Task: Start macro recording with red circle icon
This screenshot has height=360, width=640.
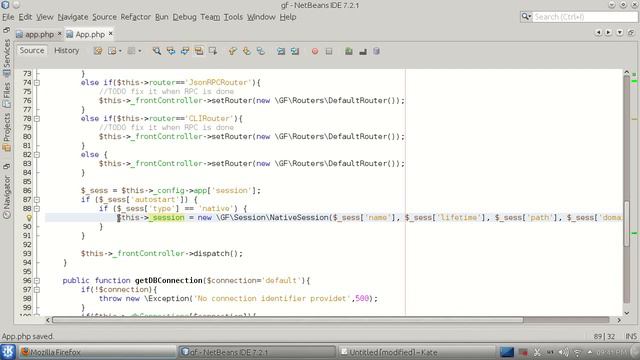Action: [x=315, y=51]
